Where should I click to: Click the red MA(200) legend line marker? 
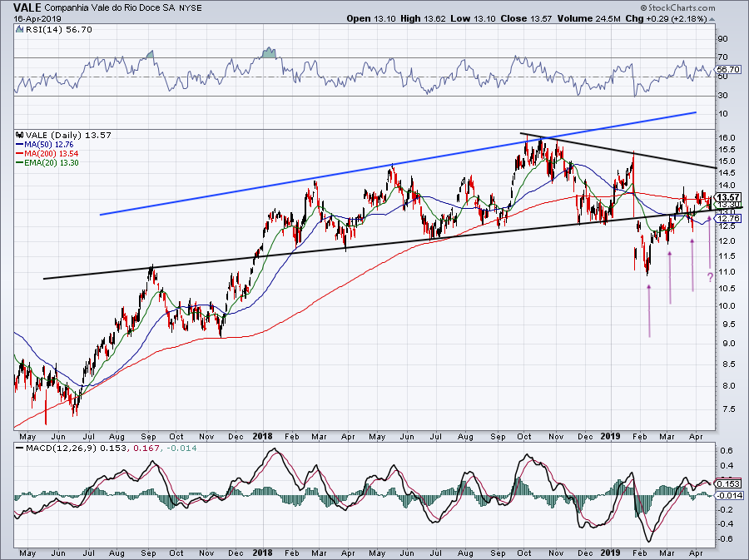pos(20,154)
